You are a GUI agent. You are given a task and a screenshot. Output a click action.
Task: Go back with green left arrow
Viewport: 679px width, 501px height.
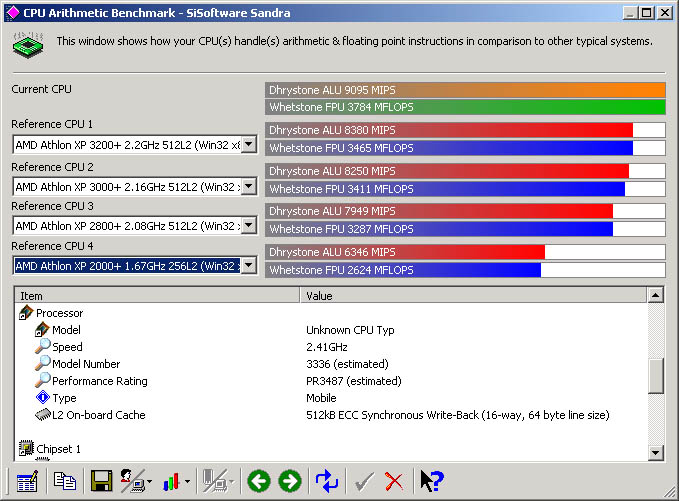pos(259,481)
